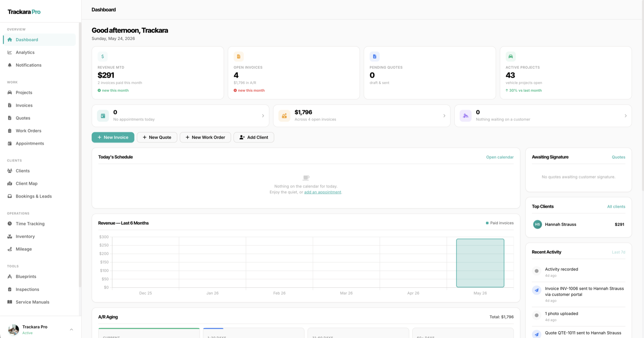This screenshot has width=644, height=338.
Task: Click the Invoices document icon in sidebar
Action: tap(10, 105)
